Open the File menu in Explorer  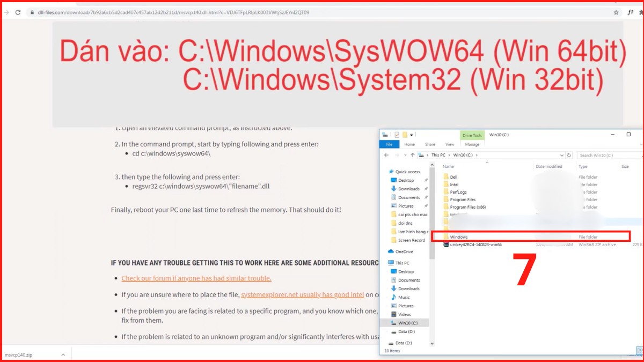[x=389, y=144]
